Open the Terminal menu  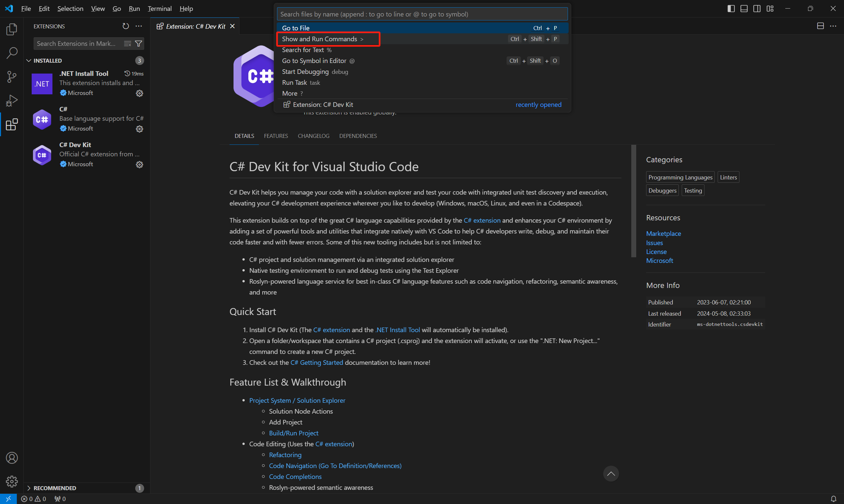click(160, 9)
